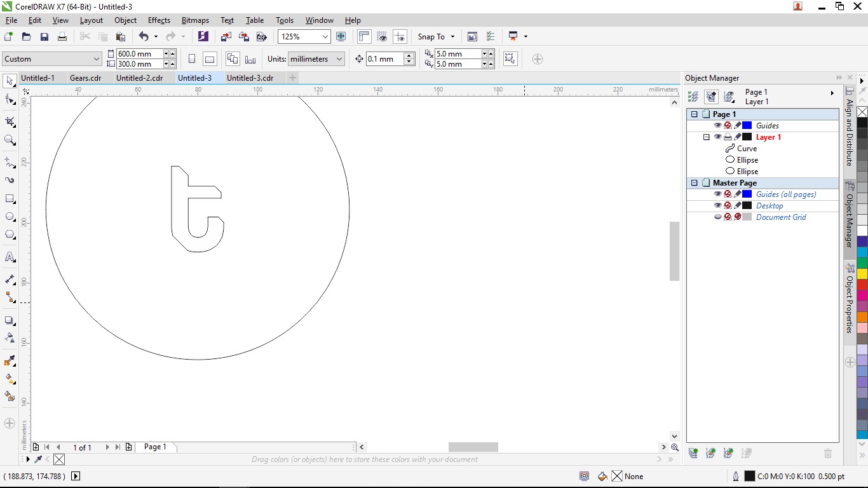Open the Object menu
The height and width of the screenshot is (488, 868).
click(125, 20)
